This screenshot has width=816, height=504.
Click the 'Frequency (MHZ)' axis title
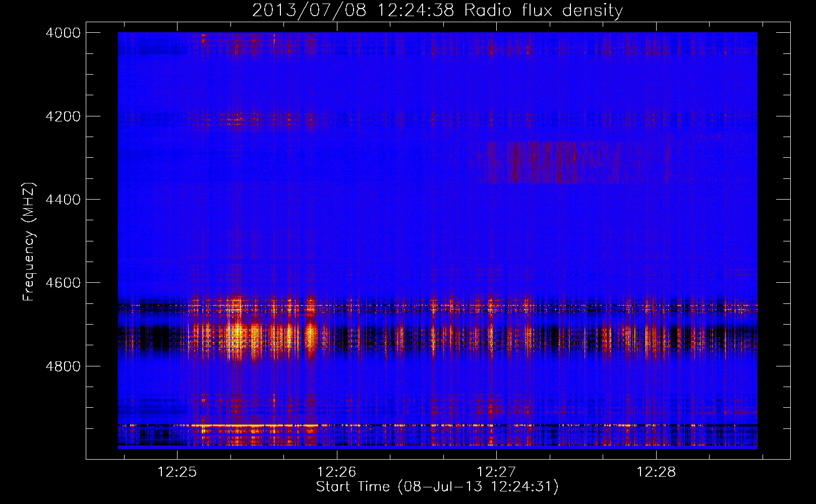pos(29,241)
